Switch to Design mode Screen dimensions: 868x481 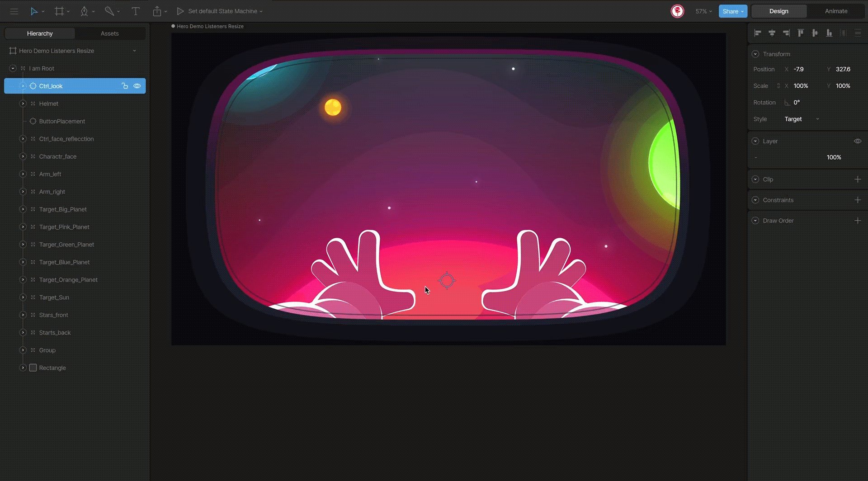pyautogui.click(x=779, y=11)
